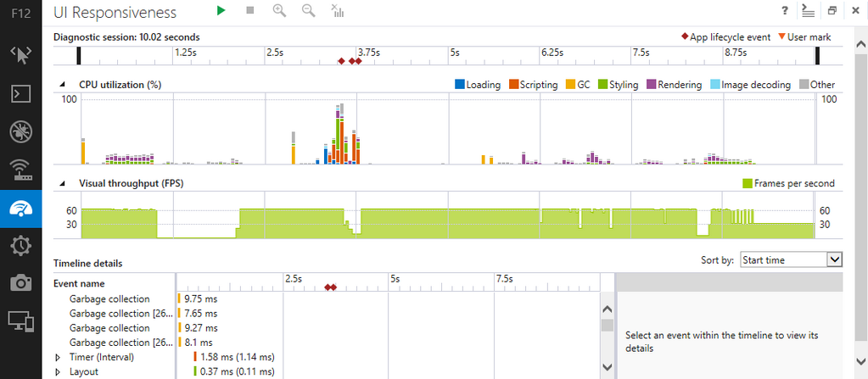Open the help question mark icon
Viewport: 868px width, 379px height.
785,10
